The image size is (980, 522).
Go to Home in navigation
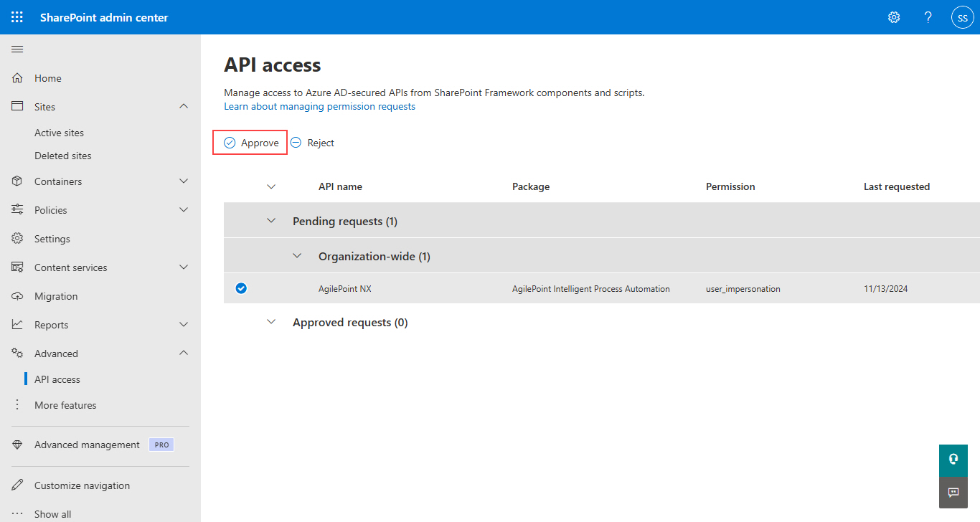tap(48, 78)
